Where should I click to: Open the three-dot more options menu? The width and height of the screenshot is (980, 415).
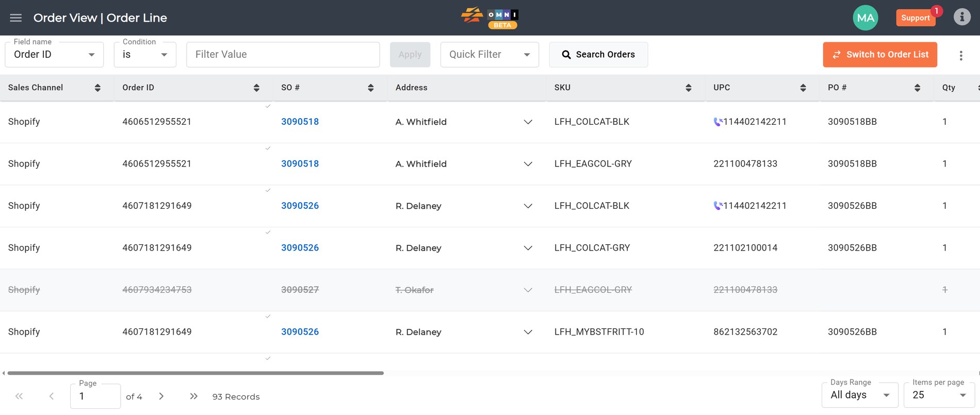[961, 56]
